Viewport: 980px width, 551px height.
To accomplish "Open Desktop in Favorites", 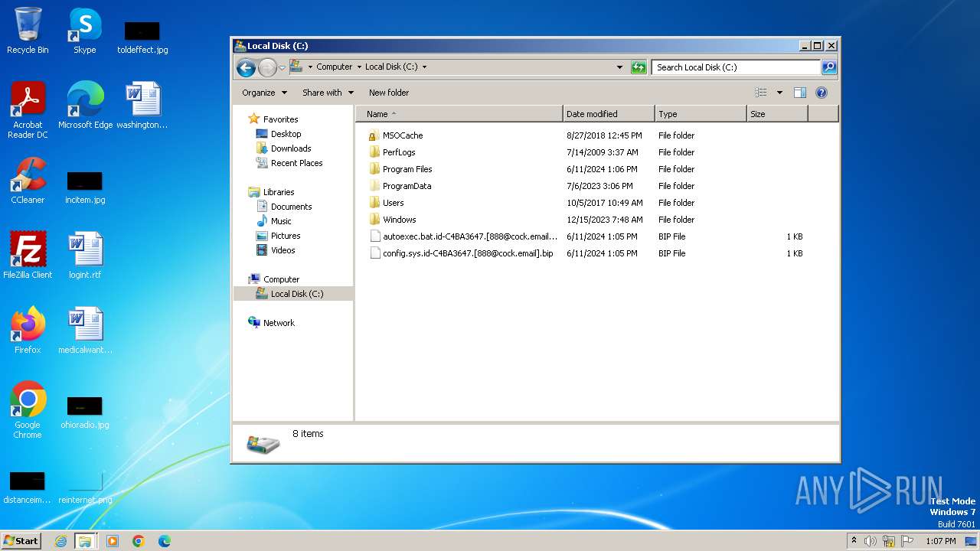I will coord(286,134).
